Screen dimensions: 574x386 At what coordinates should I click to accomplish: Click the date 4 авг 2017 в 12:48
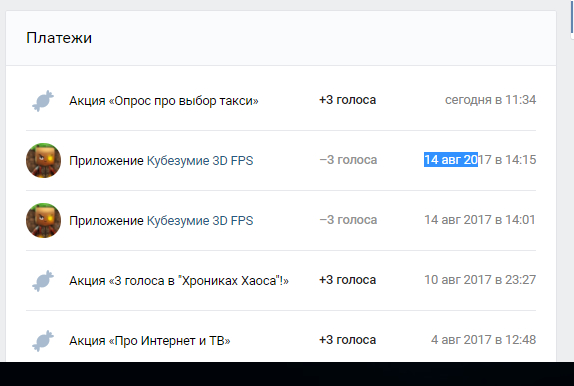coord(483,340)
